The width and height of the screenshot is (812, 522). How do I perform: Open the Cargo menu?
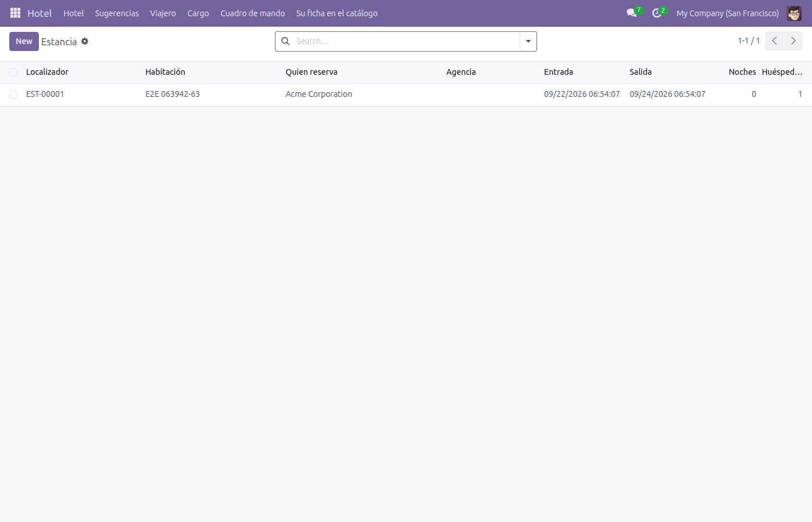click(198, 13)
